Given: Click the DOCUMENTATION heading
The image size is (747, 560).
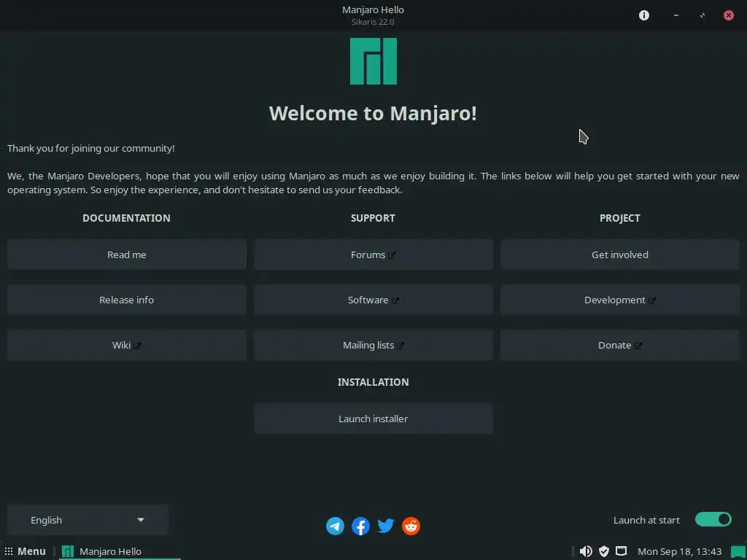Looking at the screenshot, I should (x=126, y=218).
